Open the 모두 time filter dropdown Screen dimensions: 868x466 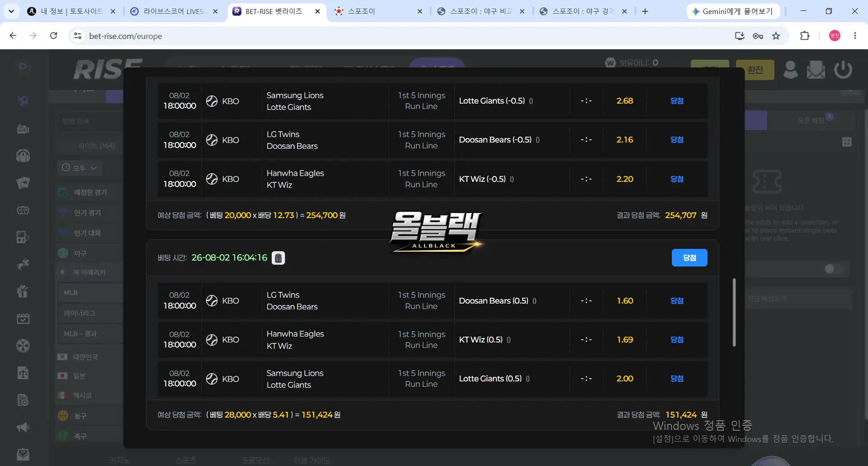coord(80,168)
